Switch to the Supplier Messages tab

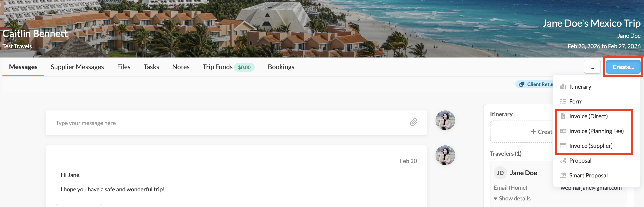(x=77, y=67)
